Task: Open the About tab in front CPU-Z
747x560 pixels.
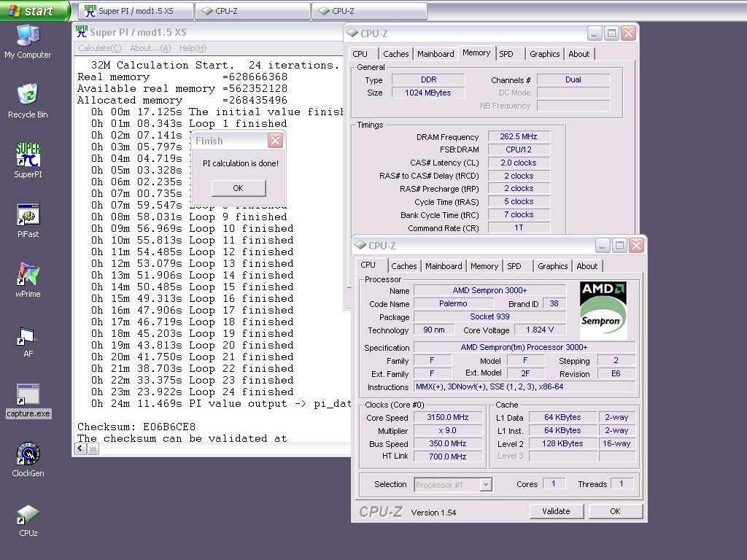Action: tap(587, 266)
